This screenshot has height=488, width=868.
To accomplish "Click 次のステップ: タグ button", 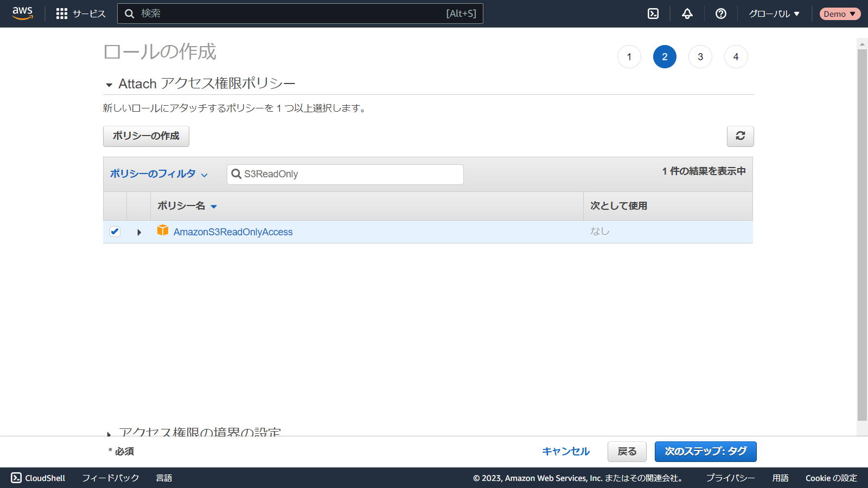I will coord(705,451).
